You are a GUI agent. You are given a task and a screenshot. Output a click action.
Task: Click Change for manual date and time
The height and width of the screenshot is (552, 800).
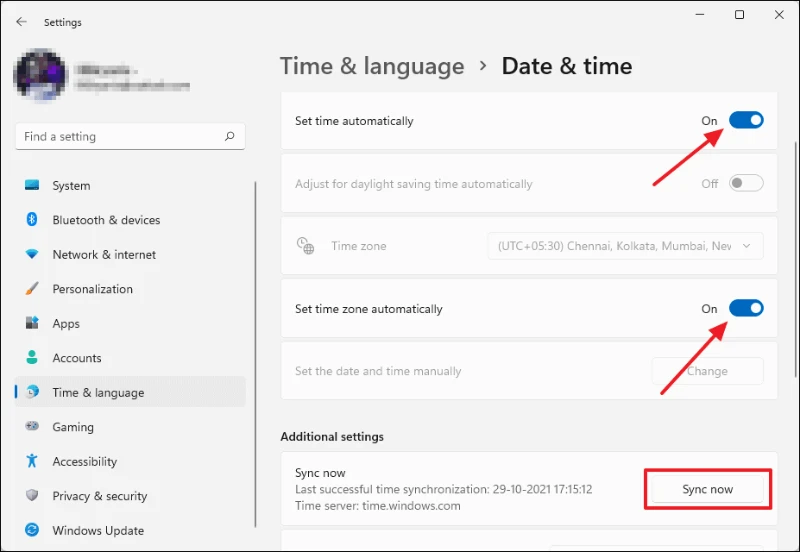click(x=708, y=371)
